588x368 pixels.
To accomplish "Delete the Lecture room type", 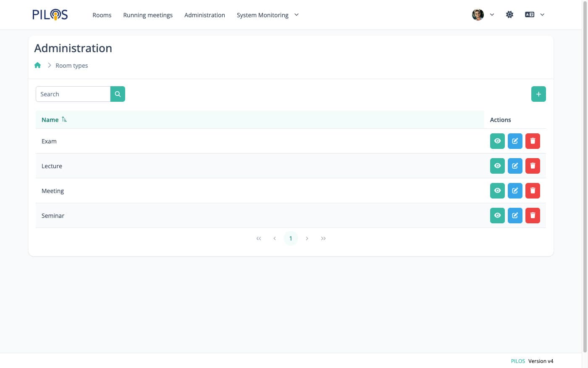I will coord(533,166).
